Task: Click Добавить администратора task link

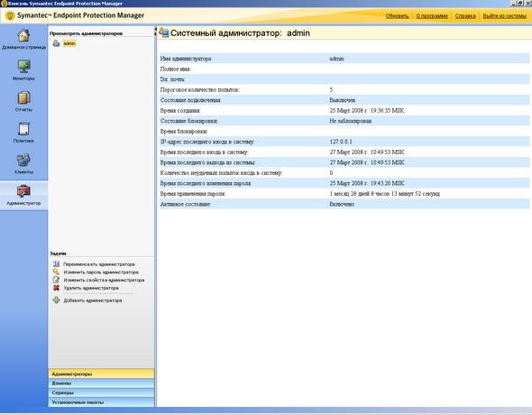Action: coord(93,300)
